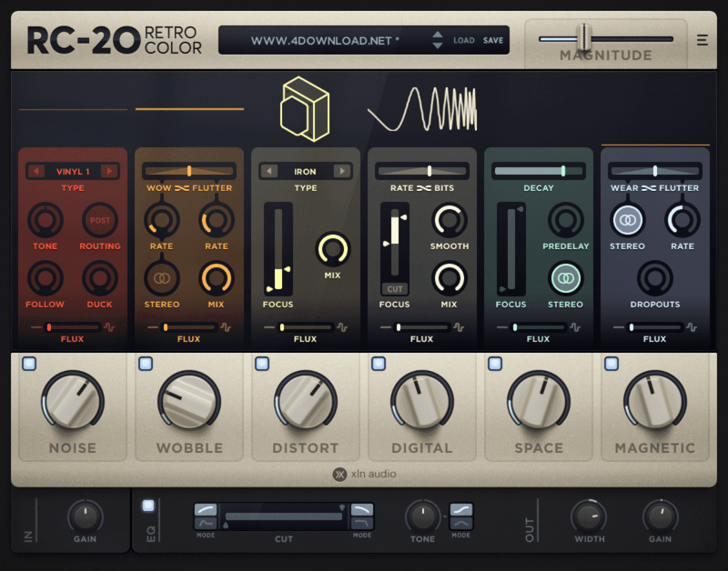Click the stereo icon under Wear Flutter section
This screenshot has height=571, width=728.
628,219
